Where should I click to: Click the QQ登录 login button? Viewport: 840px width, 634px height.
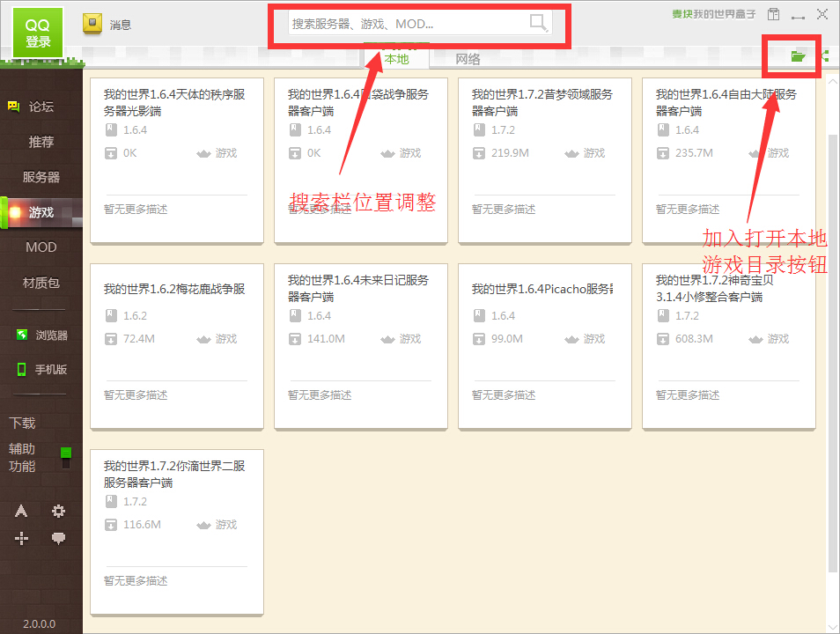(36, 33)
